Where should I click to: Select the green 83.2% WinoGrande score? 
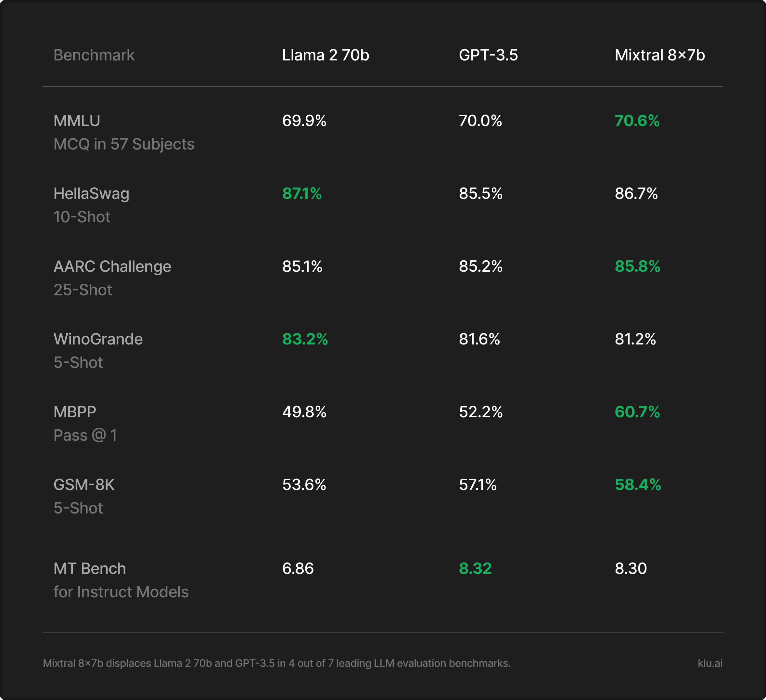tap(305, 339)
